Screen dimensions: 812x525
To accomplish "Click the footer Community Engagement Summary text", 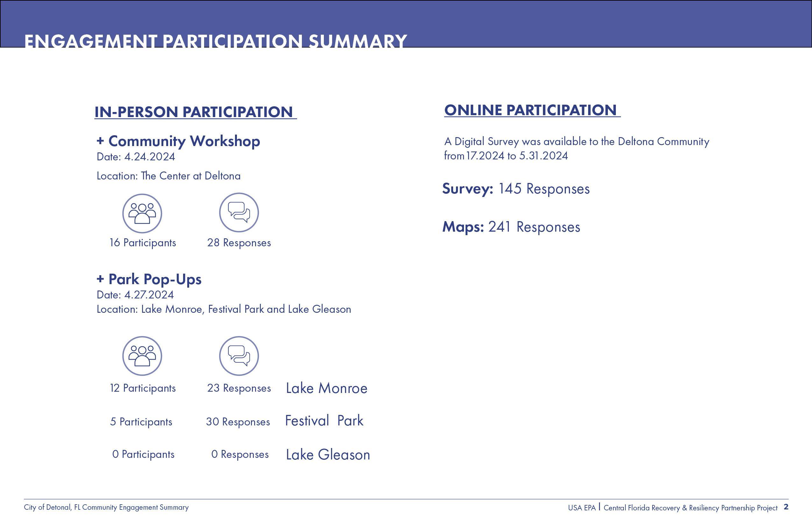I will (x=106, y=507).
